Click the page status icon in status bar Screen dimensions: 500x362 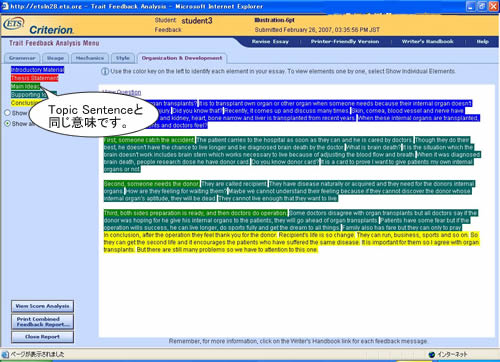click(5, 354)
